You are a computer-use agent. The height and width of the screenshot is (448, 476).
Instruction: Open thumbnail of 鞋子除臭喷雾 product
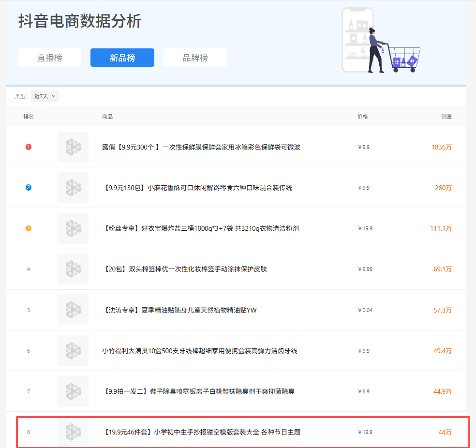click(x=73, y=391)
